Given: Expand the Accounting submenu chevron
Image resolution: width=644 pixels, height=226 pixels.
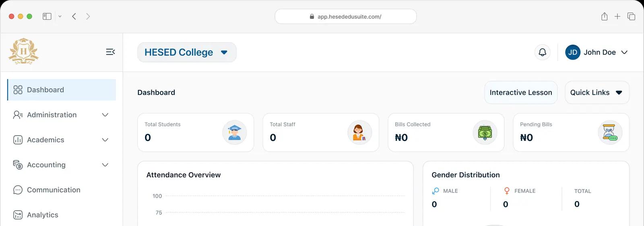Looking at the screenshot, I should point(105,165).
